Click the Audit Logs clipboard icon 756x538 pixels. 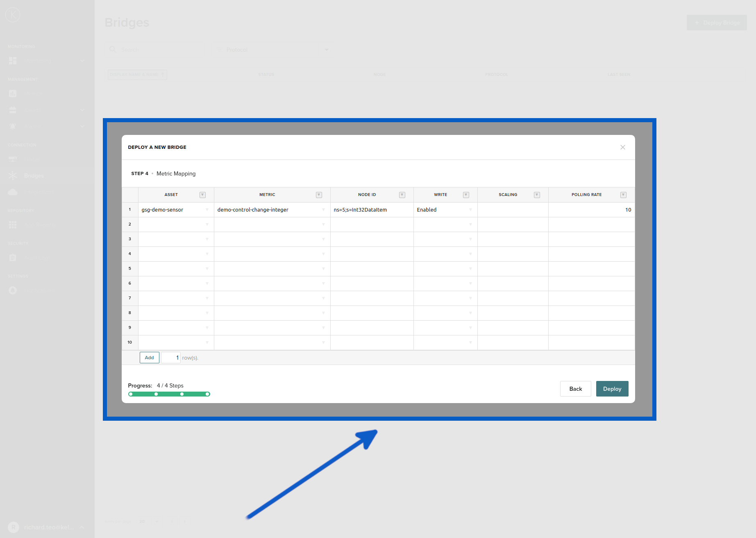coord(13,257)
